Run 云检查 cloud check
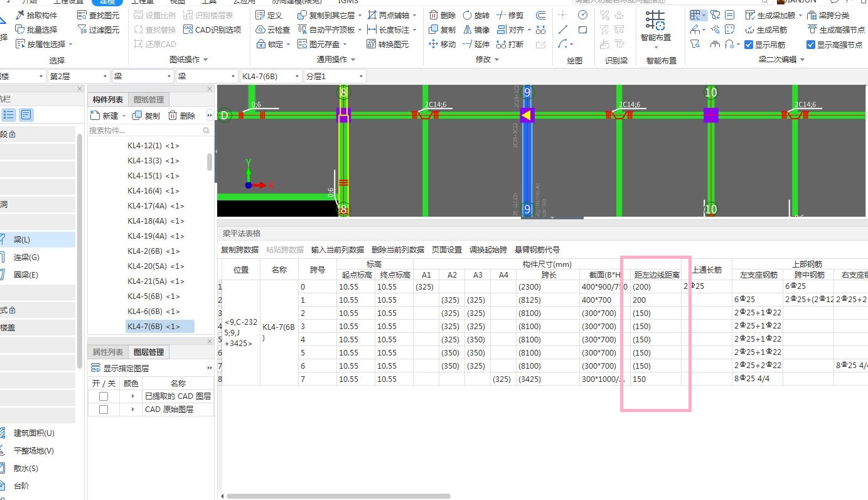The image size is (868, 500). pos(273,30)
